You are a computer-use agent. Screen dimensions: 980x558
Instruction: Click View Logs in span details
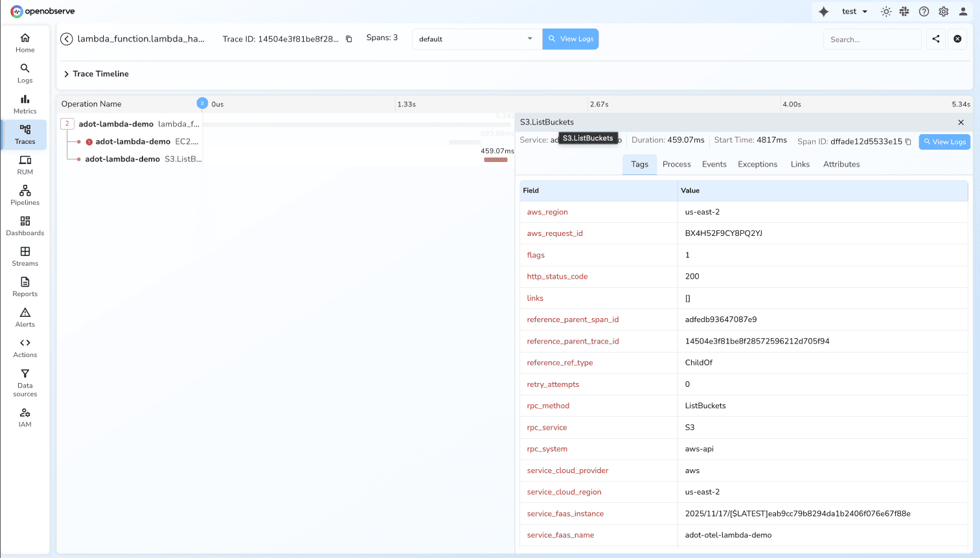(x=944, y=142)
